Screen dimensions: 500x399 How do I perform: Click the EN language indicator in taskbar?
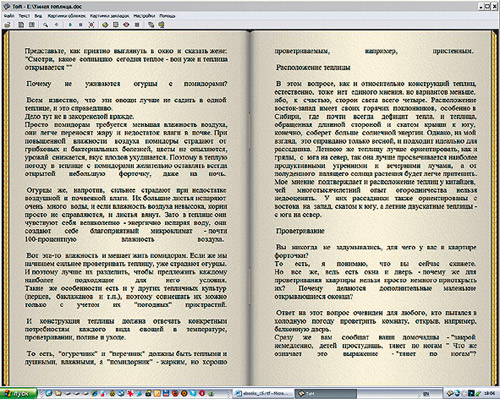426,394
